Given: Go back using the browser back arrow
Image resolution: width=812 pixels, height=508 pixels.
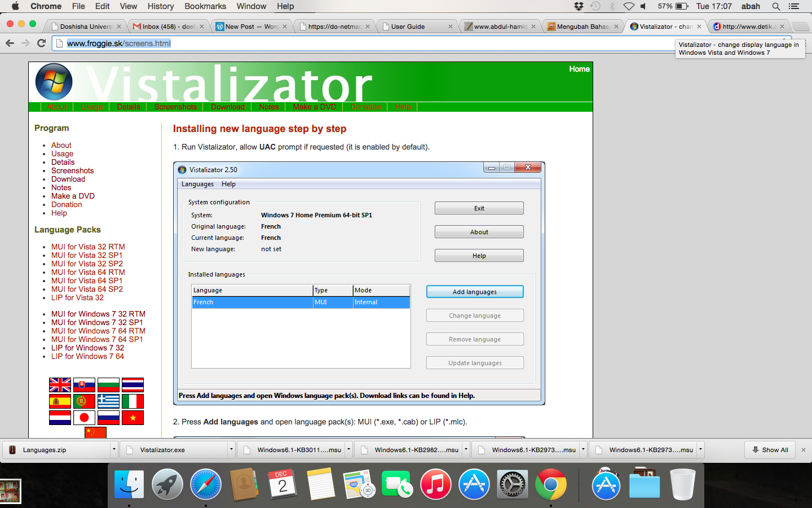Looking at the screenshot, I should (x=10, y=43).
